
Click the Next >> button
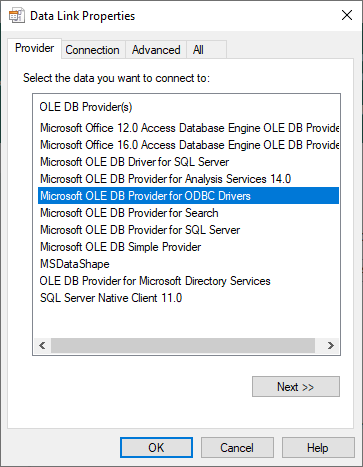tap(296, 387)
